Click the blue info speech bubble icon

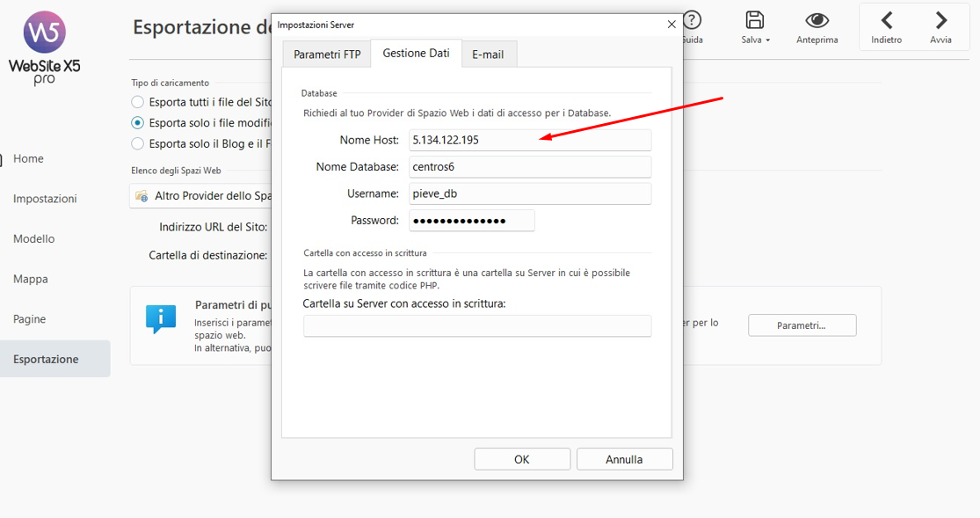pyautogui.click(x=161, y=319)
